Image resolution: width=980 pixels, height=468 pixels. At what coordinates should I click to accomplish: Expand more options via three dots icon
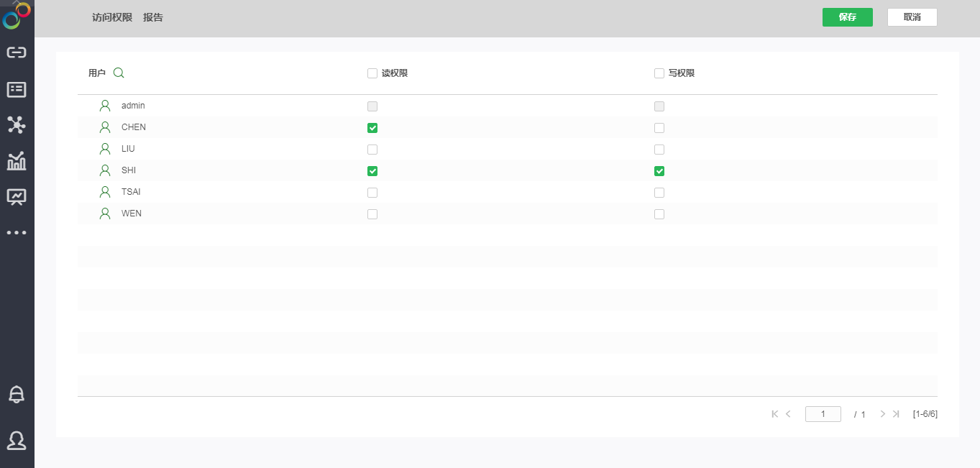click(17, 233)
